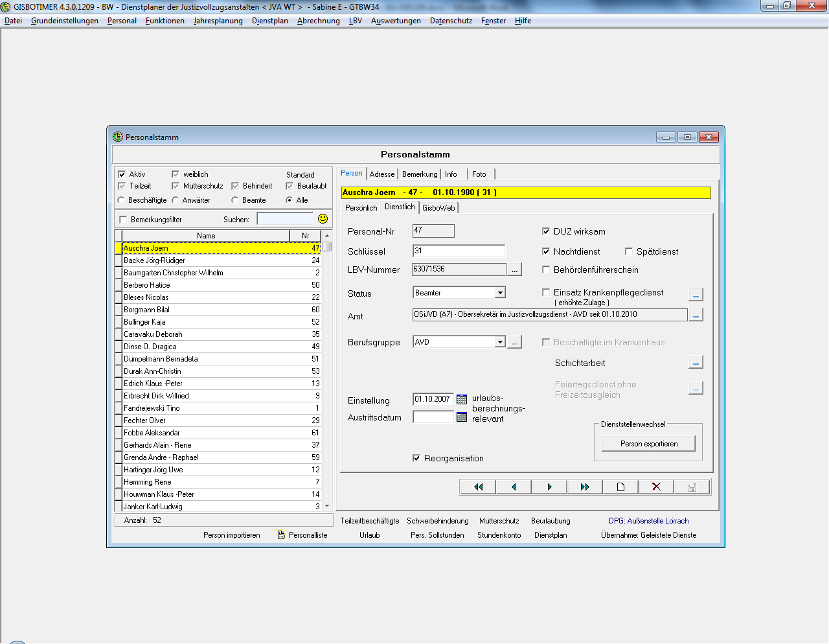829x644 pixels.
Task: Click the yellow smiley search icon
Action: click(x=323, y=219)
